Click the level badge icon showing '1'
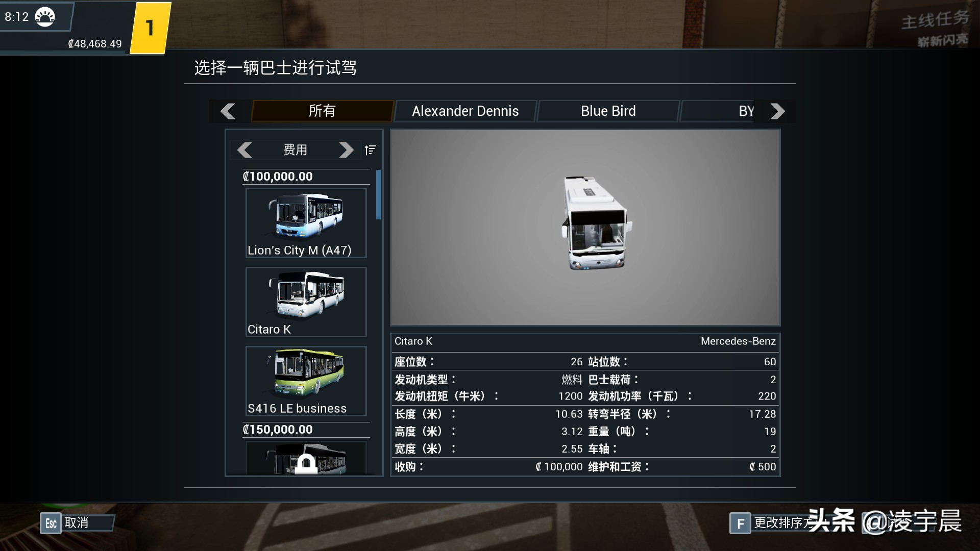 (x=149, y=28)
